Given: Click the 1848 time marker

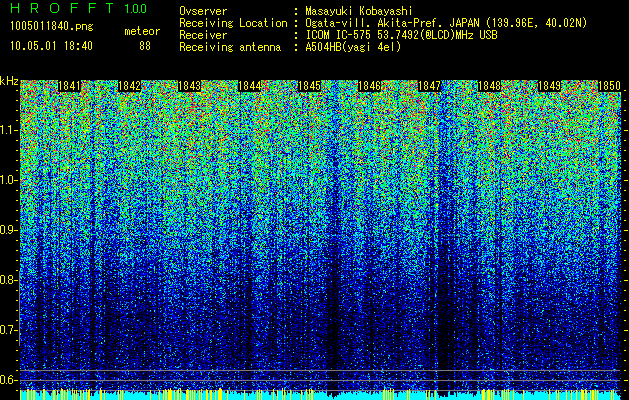Looking at the screenshot, I should click(489, 86).
